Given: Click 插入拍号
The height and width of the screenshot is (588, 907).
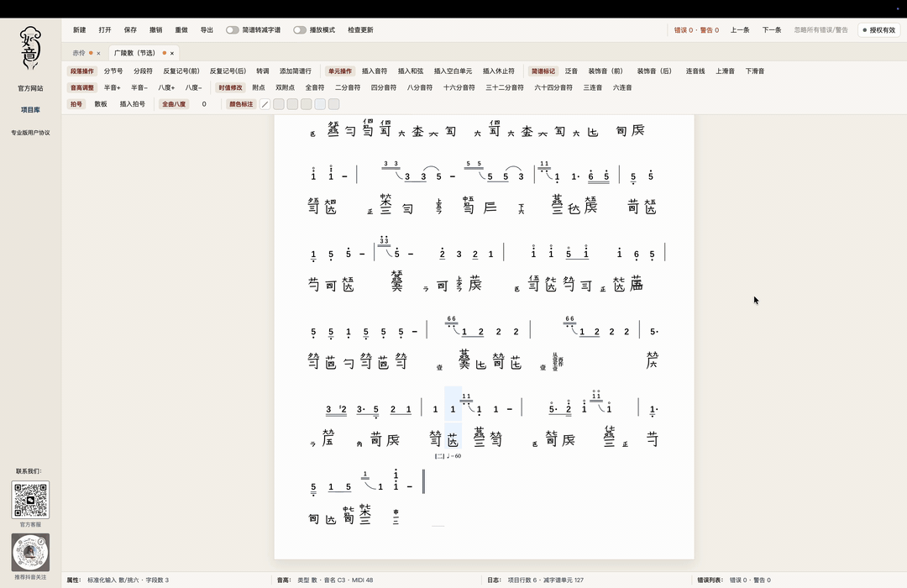Looking at the screenshot, I should (133, 104).
